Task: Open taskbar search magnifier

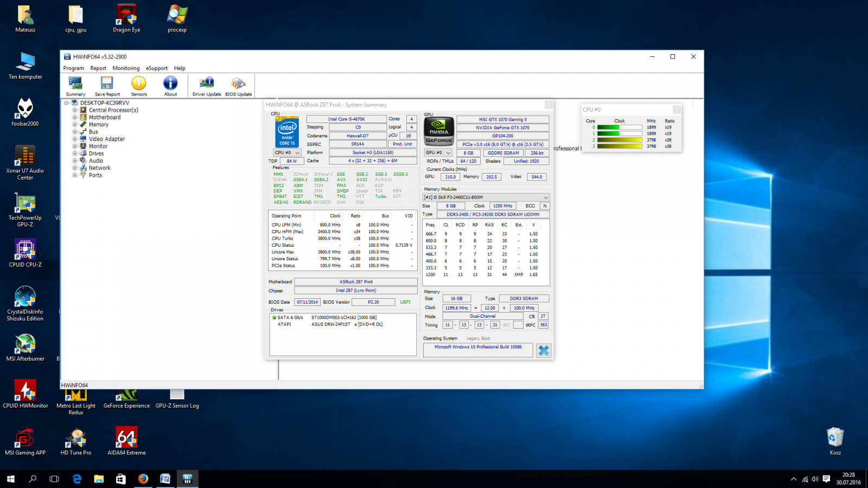Action: [33, 479]
